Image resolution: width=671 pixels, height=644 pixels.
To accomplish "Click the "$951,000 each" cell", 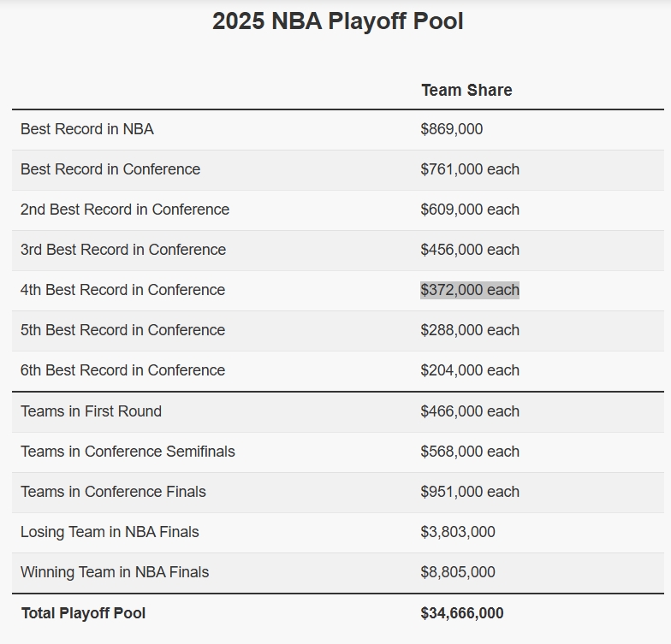I will coord(470,492).
